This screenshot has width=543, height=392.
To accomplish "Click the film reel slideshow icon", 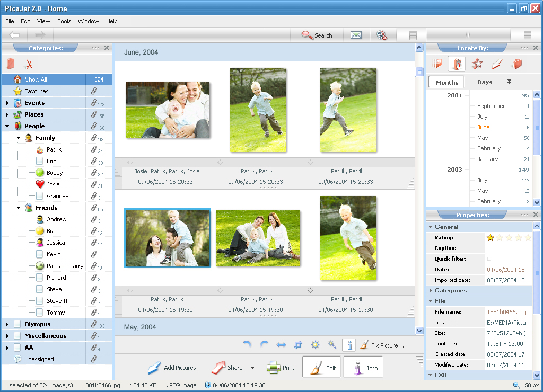I will [x=382, y=35].
